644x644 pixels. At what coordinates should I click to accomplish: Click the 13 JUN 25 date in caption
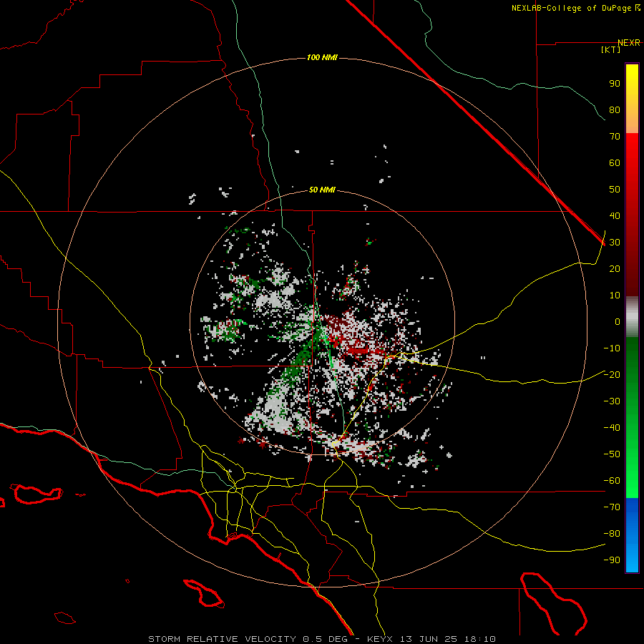[x=429, y=639]
